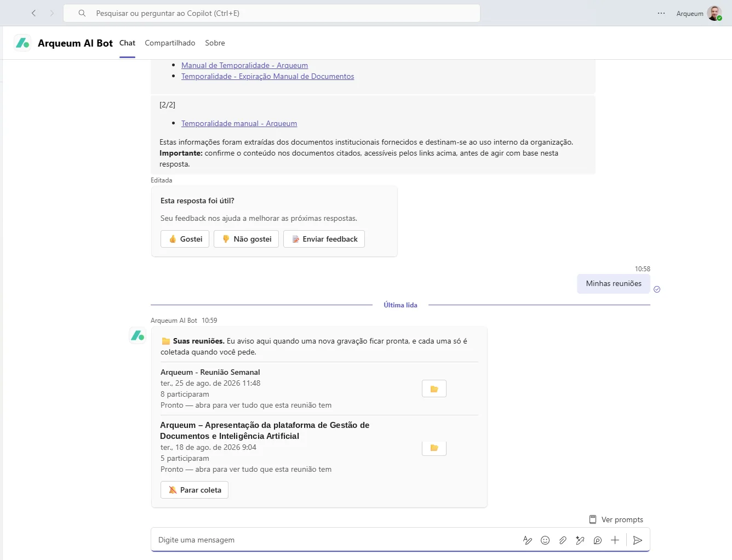732x560 pixels.
Task: Open the Compartilhado tab
Action: point(170,43)
